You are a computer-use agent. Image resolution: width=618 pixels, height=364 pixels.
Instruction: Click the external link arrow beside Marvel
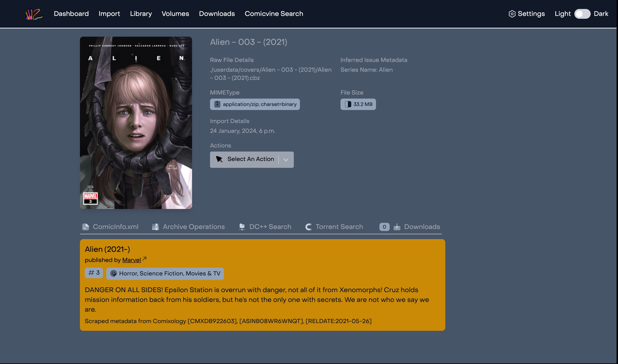click(x=144, y=259)
